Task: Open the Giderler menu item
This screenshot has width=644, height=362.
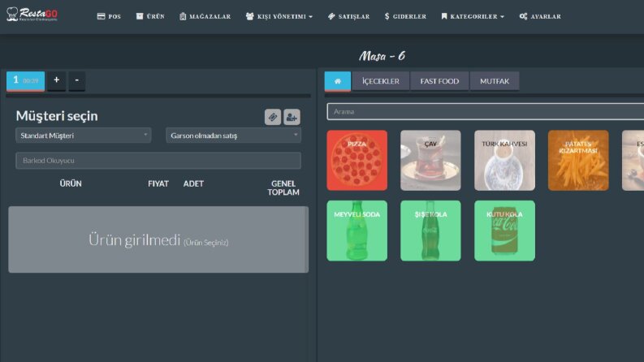Action: 405,16
